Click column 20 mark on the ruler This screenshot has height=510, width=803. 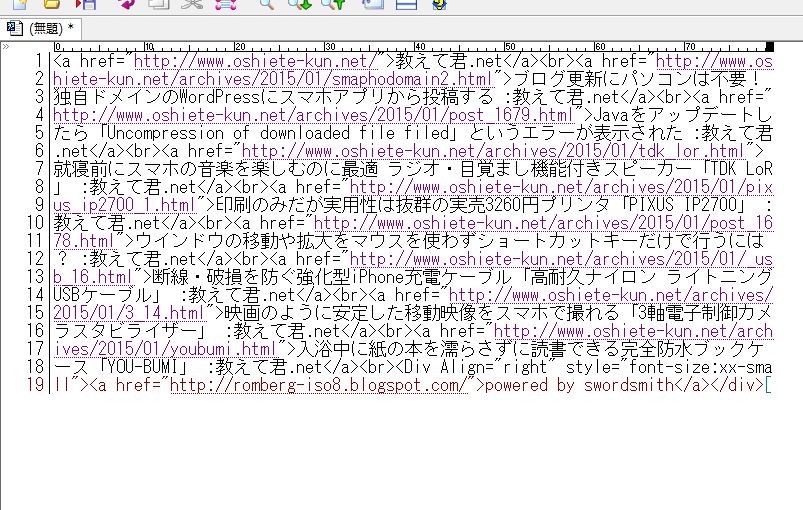[239, 47]
